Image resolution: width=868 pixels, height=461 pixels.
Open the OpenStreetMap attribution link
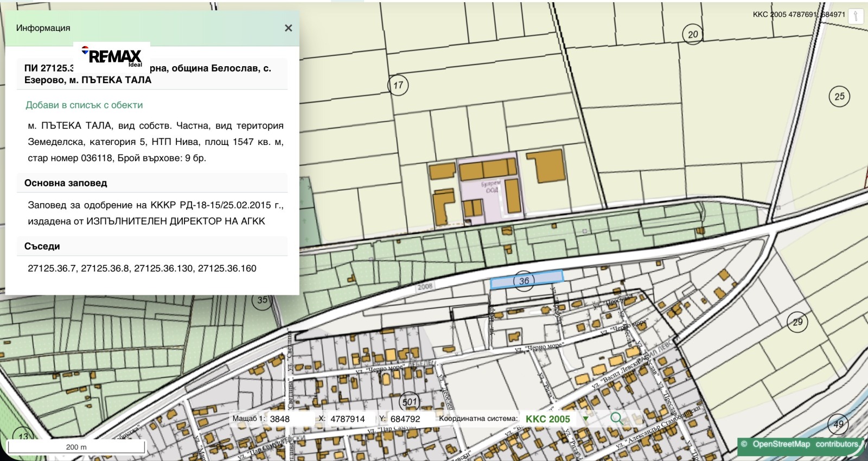pos(781,444)
